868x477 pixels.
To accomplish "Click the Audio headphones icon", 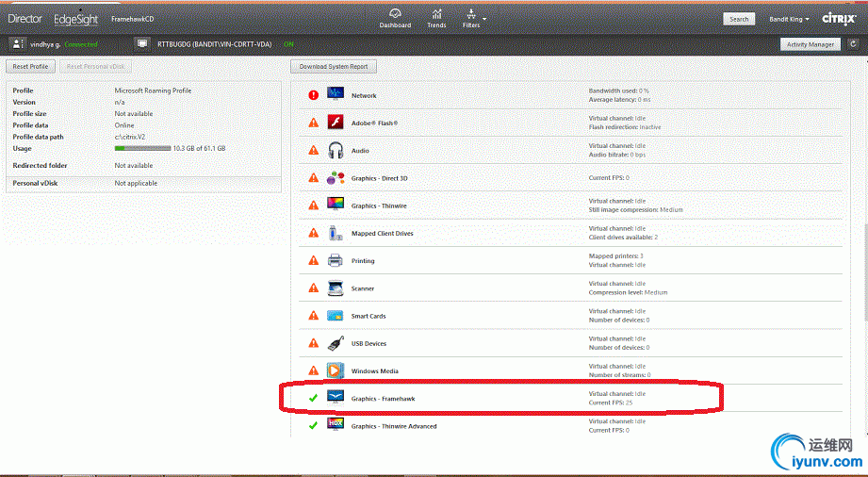I will click(x=336, y=150).
